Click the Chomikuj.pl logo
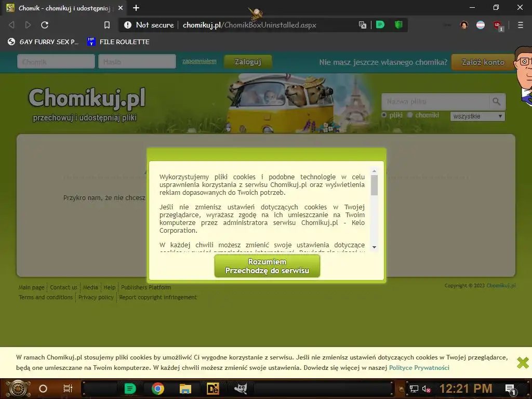 pos(87,98)
